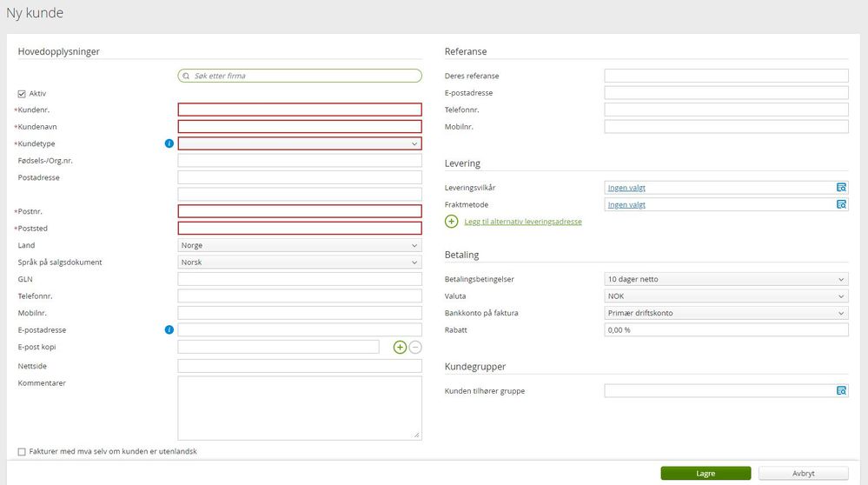Click the Kundenr. input field
Image resolution: width=868 pixels, height=485 pixels.
(300, 110)
